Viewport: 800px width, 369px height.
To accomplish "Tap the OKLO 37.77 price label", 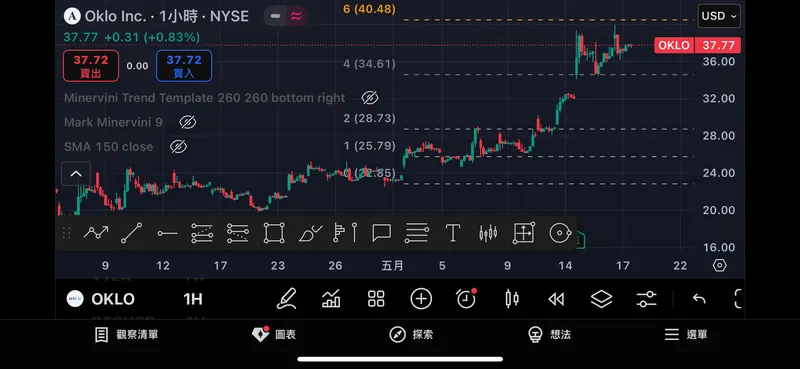I will click(x=697, y=45).
